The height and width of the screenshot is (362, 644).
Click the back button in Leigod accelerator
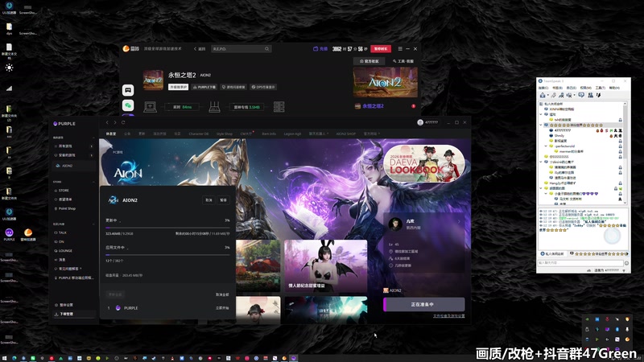pos(200,49)
